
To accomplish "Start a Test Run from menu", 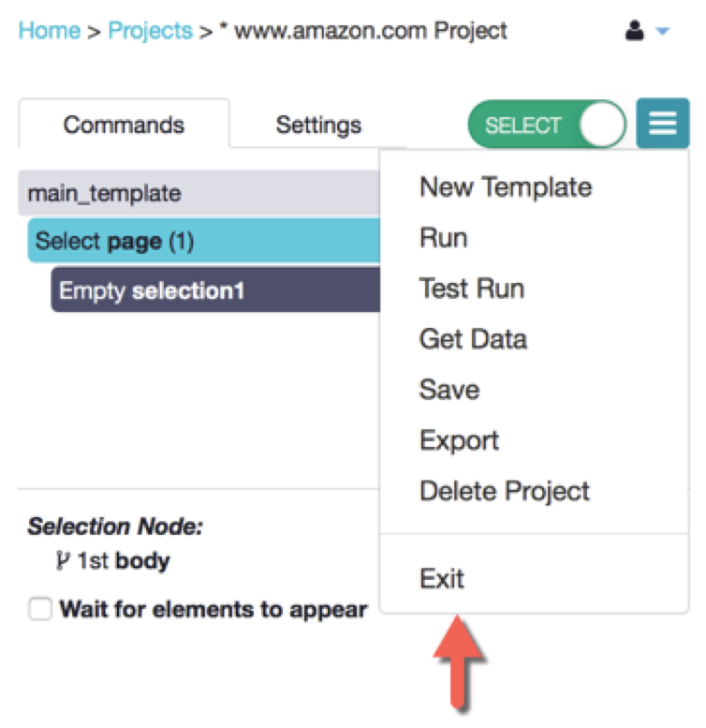I will coord(472,289).
